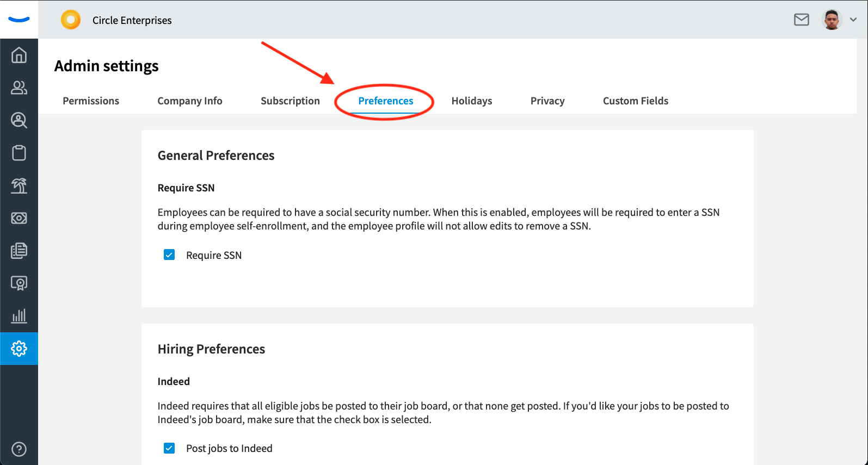Open Performance via the award badge icon
The height and width of the screenshot is (465, 868).
coord(19,283)
